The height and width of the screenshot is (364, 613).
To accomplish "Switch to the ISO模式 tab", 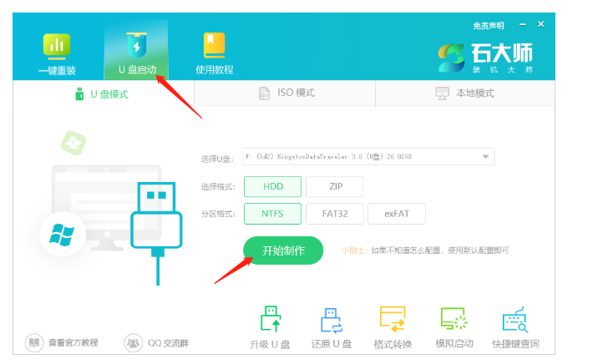I will [285, 93].
